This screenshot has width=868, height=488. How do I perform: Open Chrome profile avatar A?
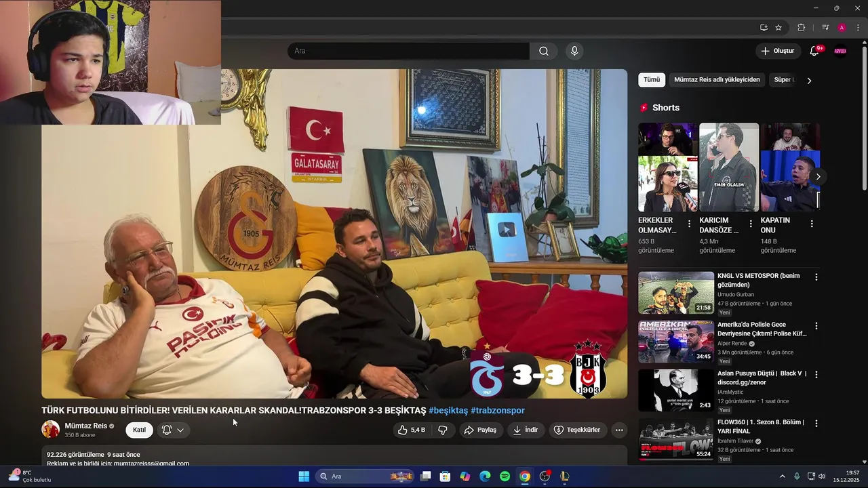click(842, 28)
